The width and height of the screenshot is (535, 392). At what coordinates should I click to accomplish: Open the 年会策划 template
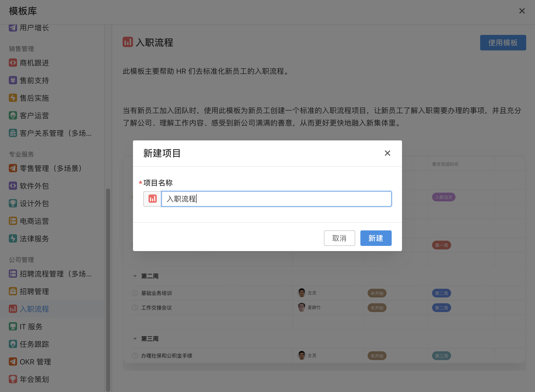click(x=34, y=379)
